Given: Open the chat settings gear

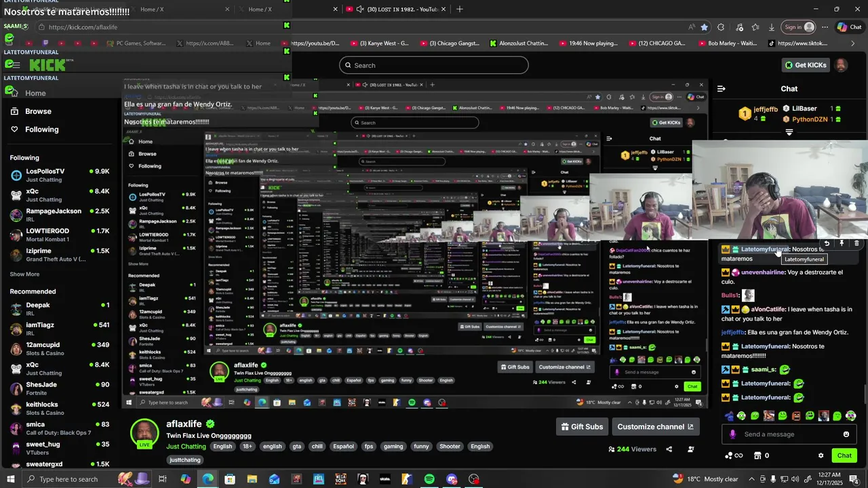Looking at the screenshot, I should [821, 455].
